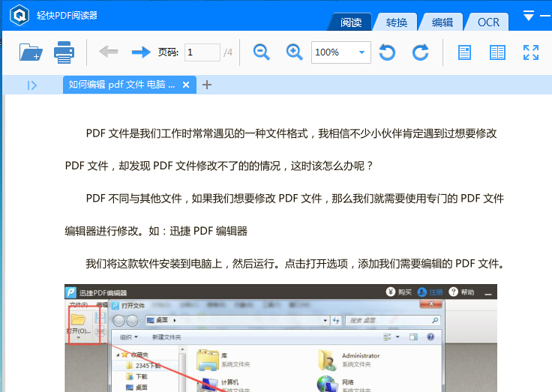The height and width of the screenshot is (392, 552).
Task: Click the text 迅捷 PDF 编辑器 in the document
Action: 208,231
